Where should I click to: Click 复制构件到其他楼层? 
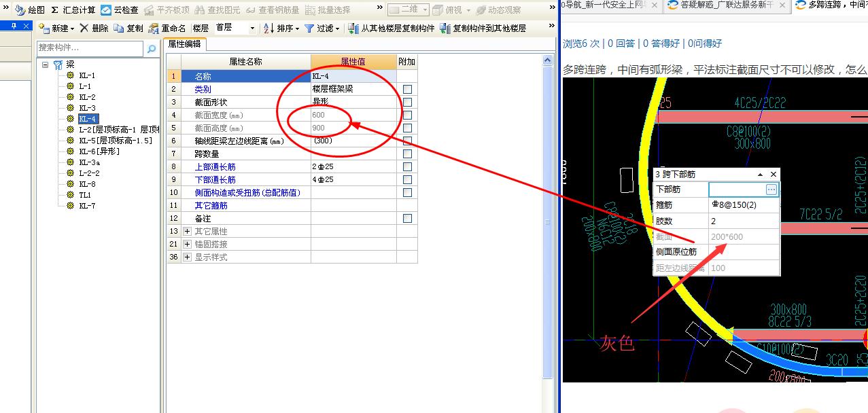(483, 29)
